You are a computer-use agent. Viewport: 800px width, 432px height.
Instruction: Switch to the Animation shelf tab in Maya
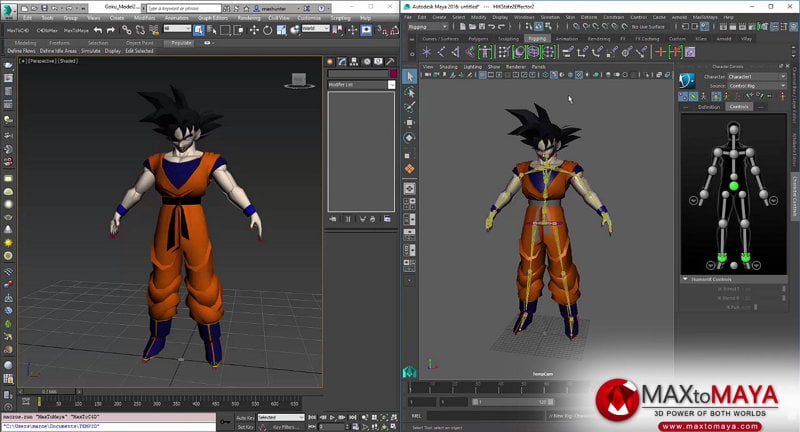[x=566, y=39]
